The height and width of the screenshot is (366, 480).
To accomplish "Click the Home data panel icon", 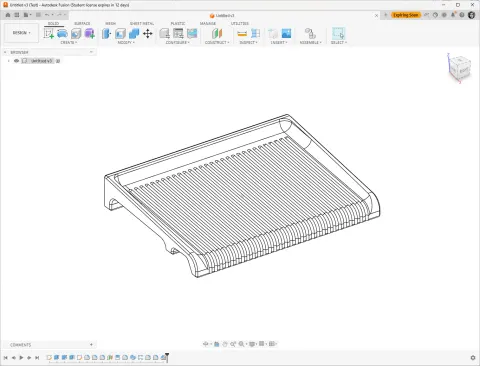I will click(x=8, y=15).
